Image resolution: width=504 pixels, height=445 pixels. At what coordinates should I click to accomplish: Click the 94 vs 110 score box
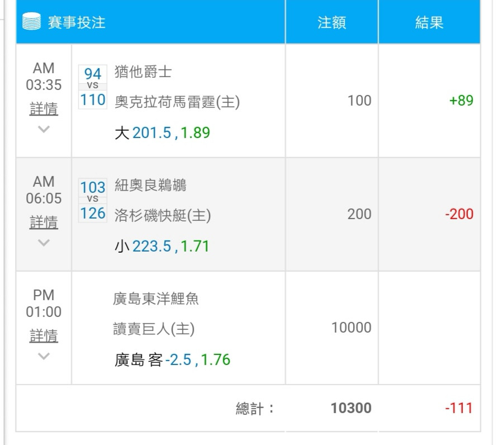pos(93,87)
